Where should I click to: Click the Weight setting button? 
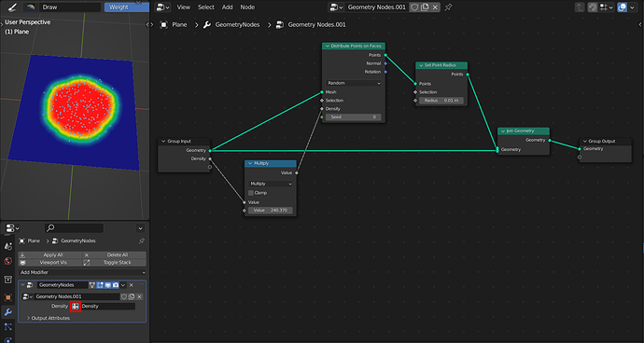[x=127, y=7]
